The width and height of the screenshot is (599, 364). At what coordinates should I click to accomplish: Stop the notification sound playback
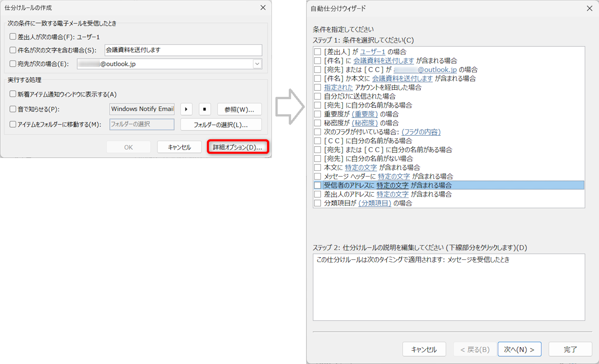(204, 109)
